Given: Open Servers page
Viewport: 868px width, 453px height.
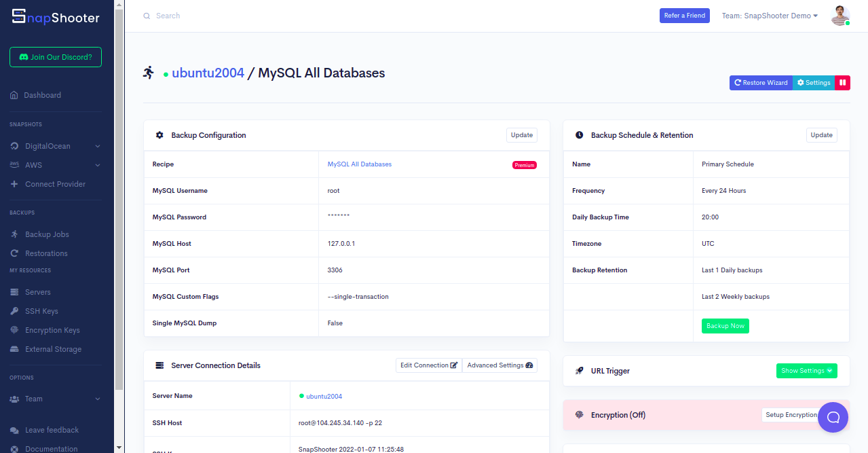Looking at the screenshot, I should [x=38, y=292].
